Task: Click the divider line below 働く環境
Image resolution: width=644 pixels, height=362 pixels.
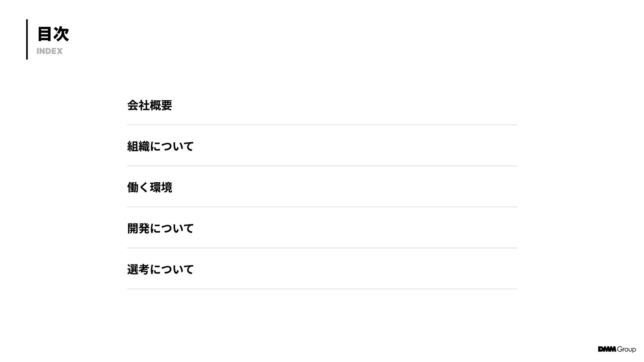Action: tap(322, 207)
